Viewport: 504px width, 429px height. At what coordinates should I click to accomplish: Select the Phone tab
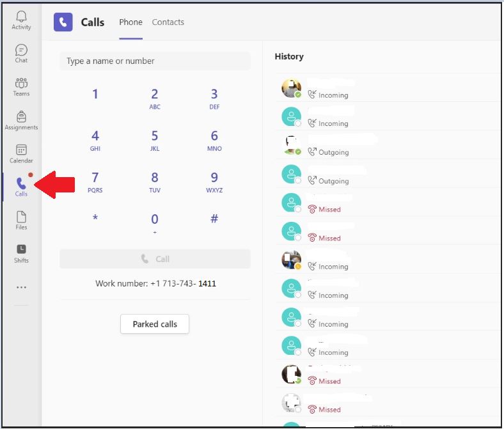pyautogui.click(x=130, y=22)
